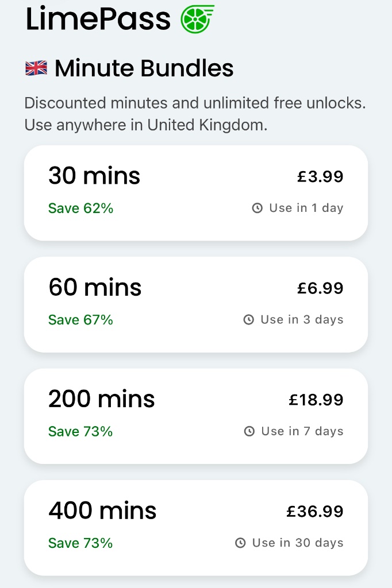Screen dimensions: 392x588
Task: Click the LimePass lime wheel logo
Action: click(197, 18)
